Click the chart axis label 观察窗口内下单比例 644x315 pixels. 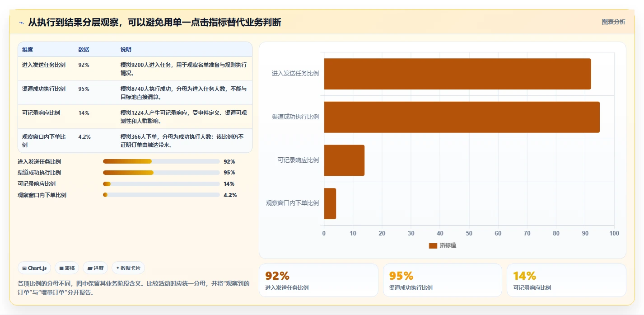point(293,203)
